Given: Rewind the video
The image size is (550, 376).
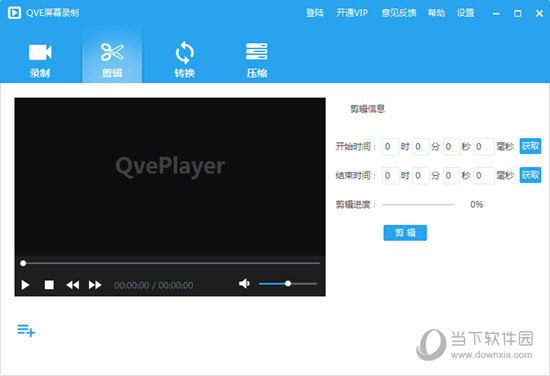Looking at the screenshot, I should (x=73, y=285).
